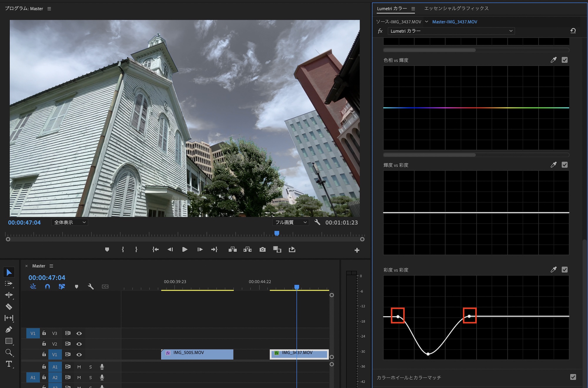This screenshot has height=388, width=588.
Task: Switch to エッセンシャルグラフィックス tab
Action: [x=456, y=9]
